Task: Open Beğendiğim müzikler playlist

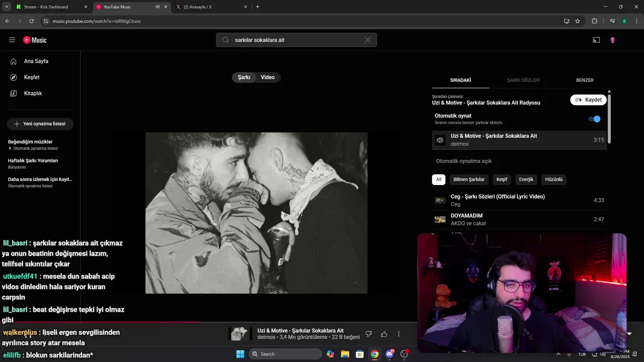Action: 40,145
